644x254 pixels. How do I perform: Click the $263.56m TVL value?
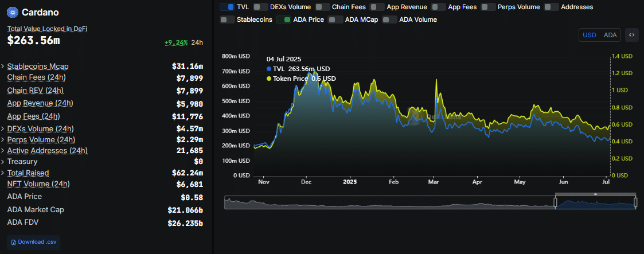[34, 41]
